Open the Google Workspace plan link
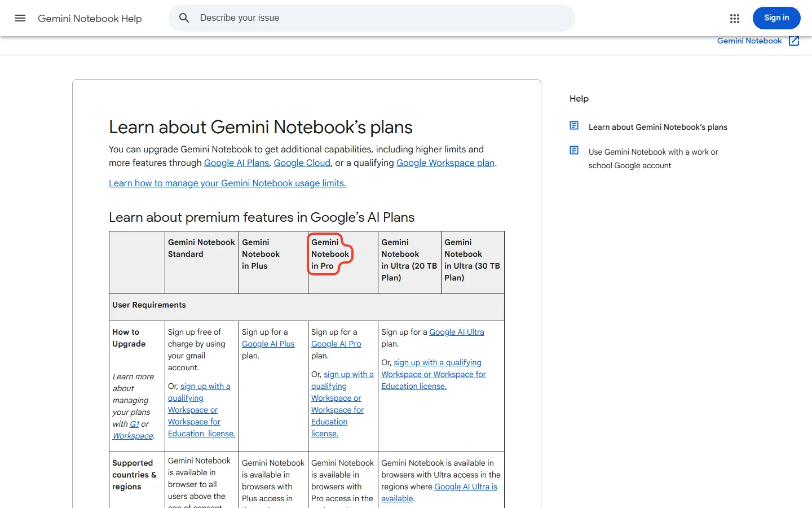 coord(445,163)
